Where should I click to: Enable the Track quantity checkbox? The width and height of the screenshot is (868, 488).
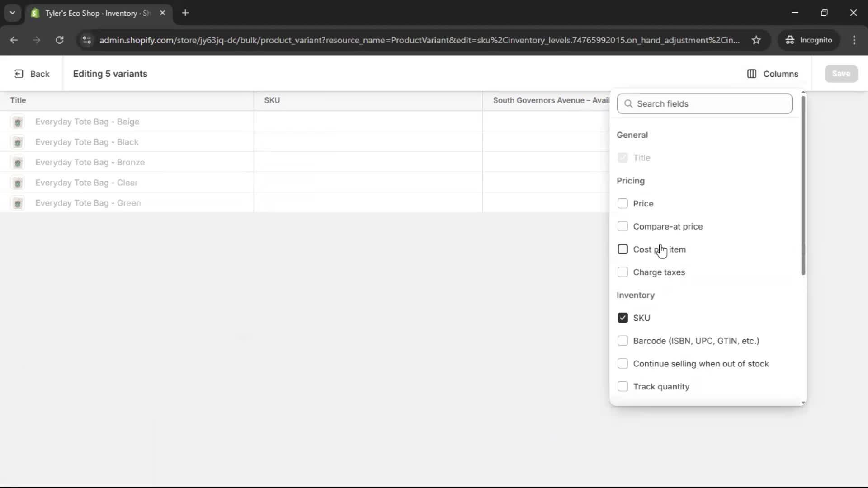(623, 386)
